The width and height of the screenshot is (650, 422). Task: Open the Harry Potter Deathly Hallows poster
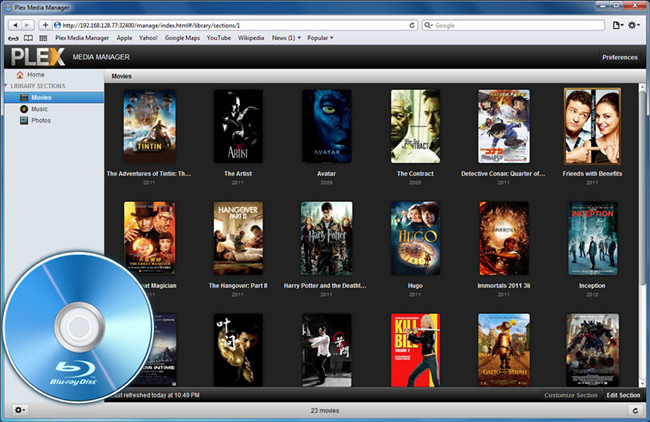[327, 238]
